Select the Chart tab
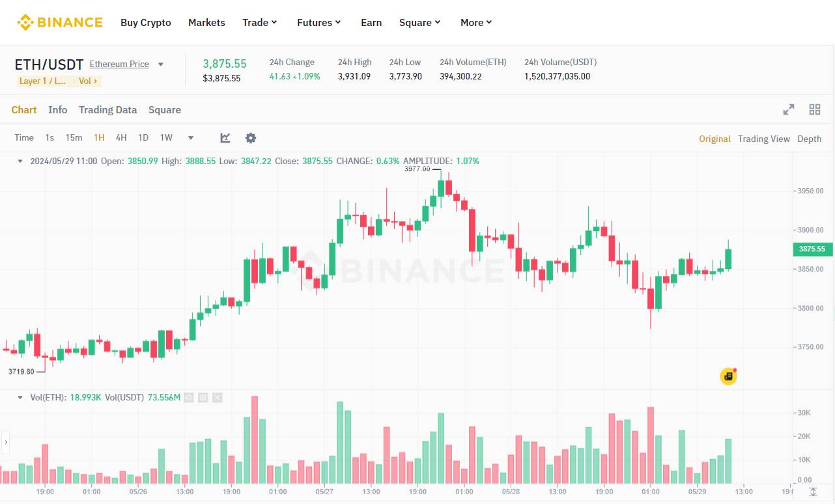The image size is (835, 504). pyautogui.click(x=24, y=109)
